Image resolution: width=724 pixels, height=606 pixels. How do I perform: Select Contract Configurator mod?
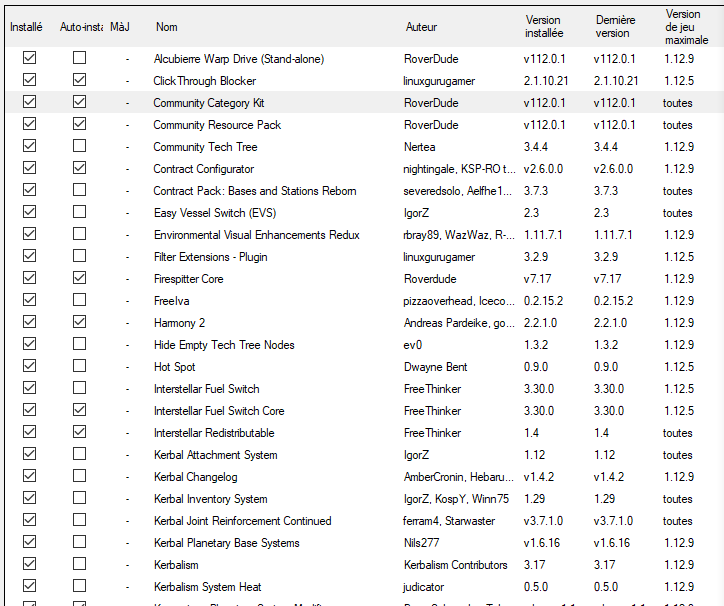point(204,169)
